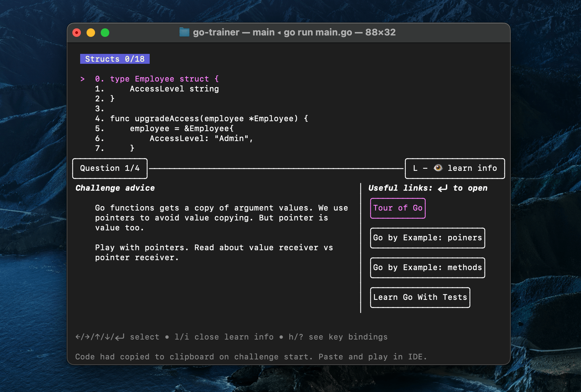This screenshot has width=581, height=392.
Task: Toggle the L learn info box
Action: pyautogui.click(x=455, y=168)
